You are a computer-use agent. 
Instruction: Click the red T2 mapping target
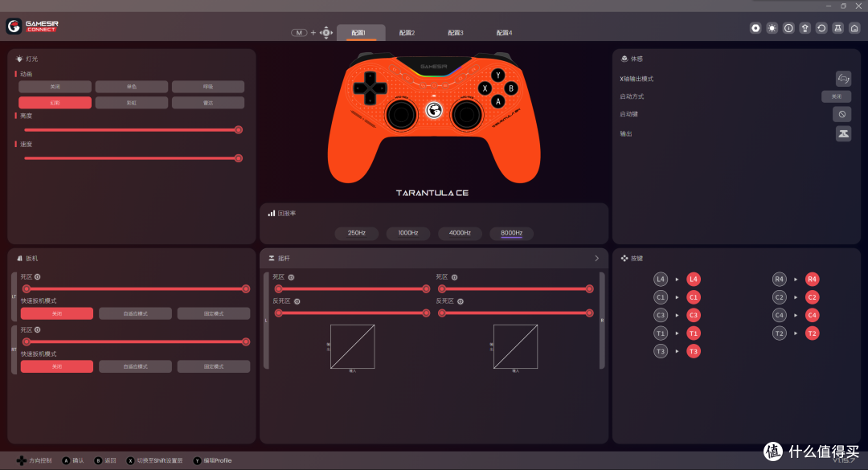click(812, 333)
